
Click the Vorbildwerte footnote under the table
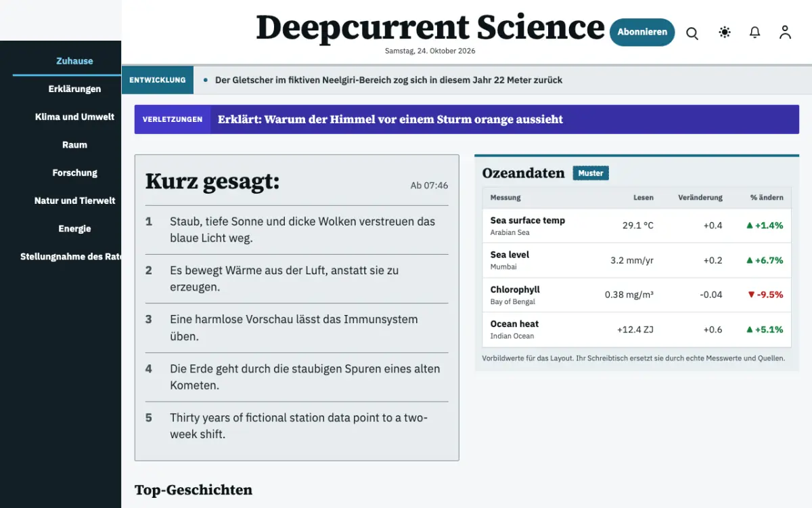[633, 358]
